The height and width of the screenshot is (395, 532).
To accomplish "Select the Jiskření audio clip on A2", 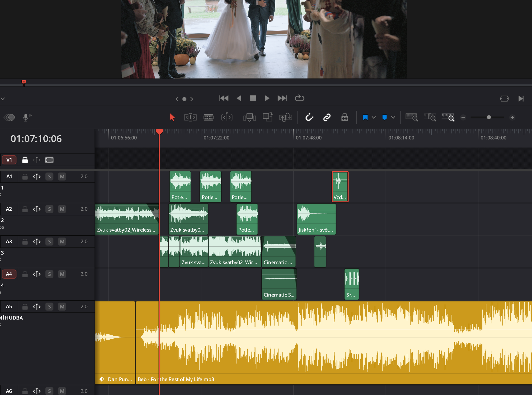I will [x=316, y=219].
